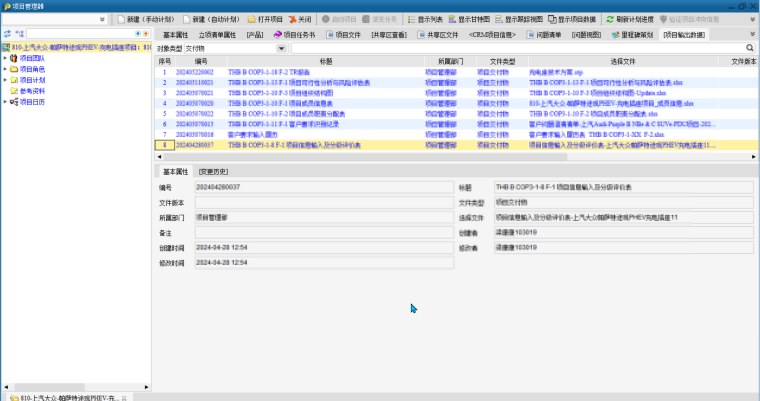Open tracking view with 显示跟踪视图
Image resolution: width=760 pixels, height=401 pixels.
pos(519,19)
